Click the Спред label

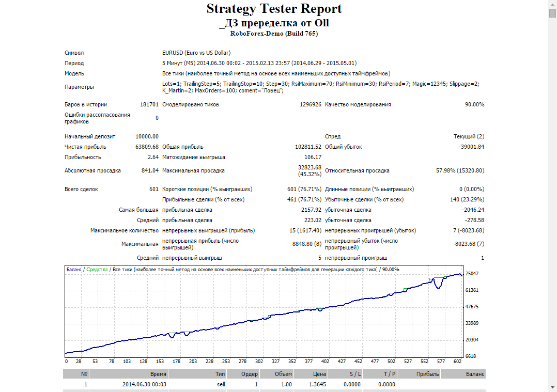[333, 136]
